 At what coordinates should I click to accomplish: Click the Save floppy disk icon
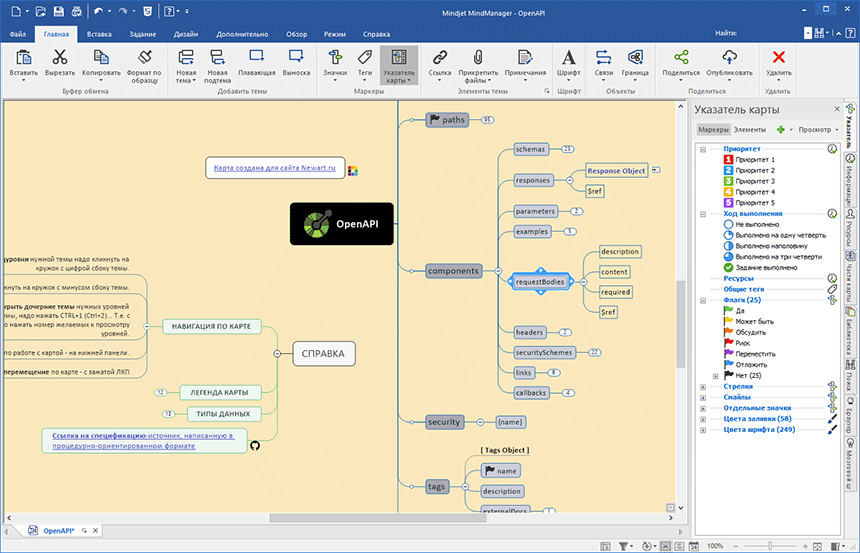click(x=58, y=11)
